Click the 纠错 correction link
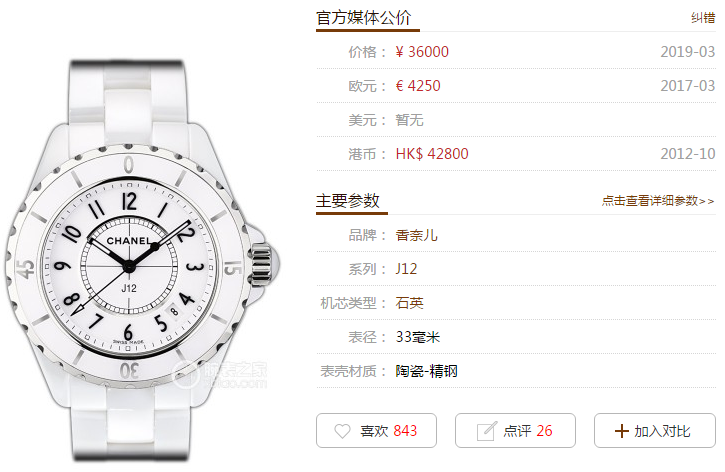 point(703,18)
